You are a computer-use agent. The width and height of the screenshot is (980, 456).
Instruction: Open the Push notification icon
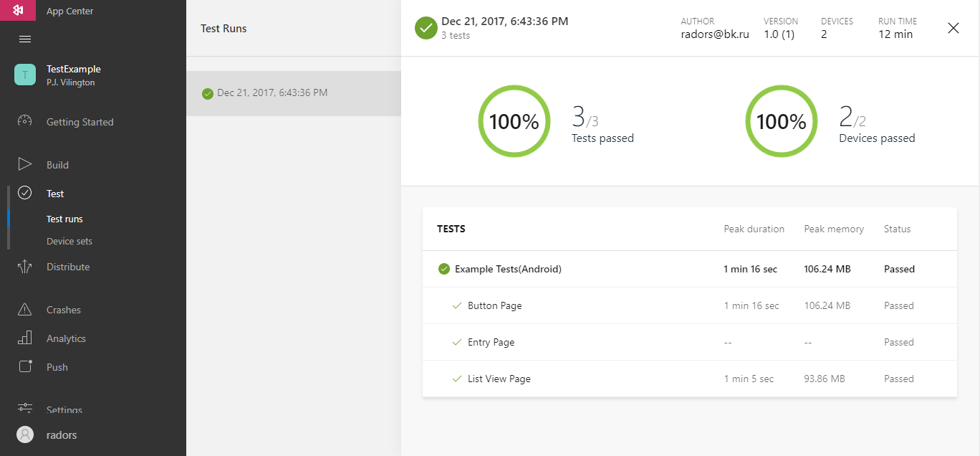[x=25, y=366]
